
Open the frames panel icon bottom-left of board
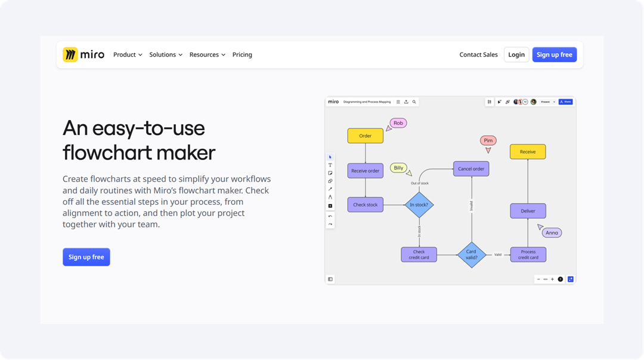pyautogui.click(x=330, y=279)
